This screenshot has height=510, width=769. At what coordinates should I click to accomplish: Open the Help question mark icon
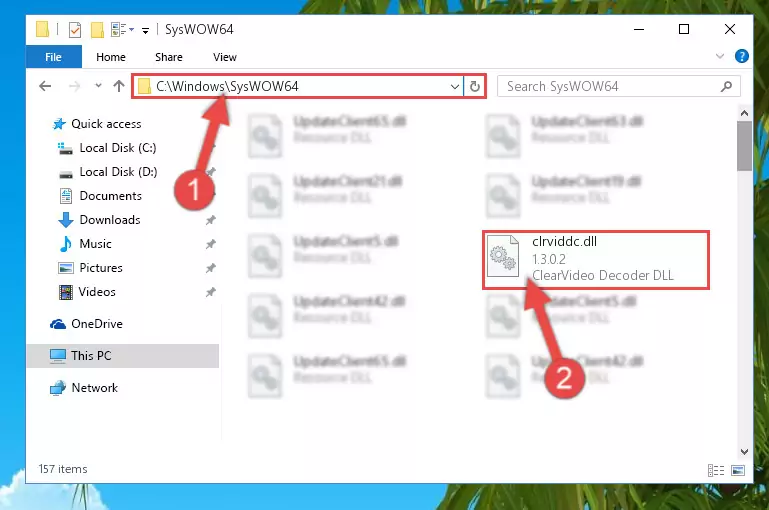(742, 56)
